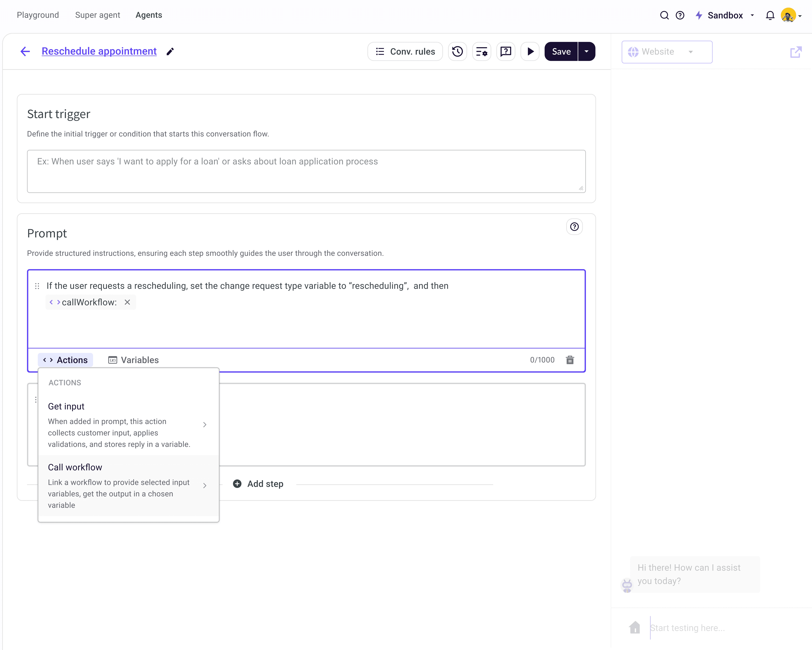The height and width of the screenshot is (650, 812).
Task: Open version history clock icon
Action: tap(457, 51)
